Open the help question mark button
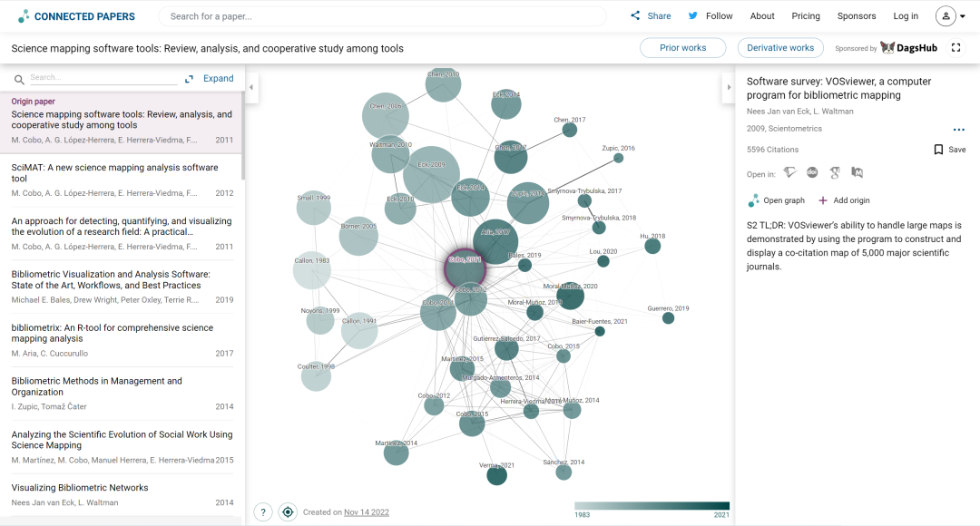The width and height of the screenshot is (980, 526). click(263, 512)
